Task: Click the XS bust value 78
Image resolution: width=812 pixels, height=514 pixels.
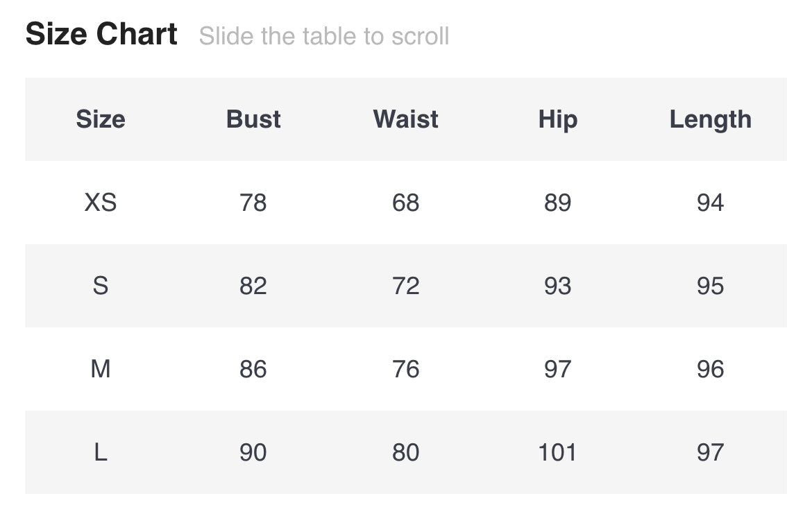Action: click(253, 203)
